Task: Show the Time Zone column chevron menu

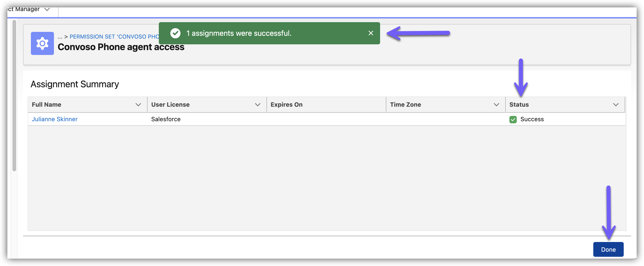Action: [x=496, y=105]
